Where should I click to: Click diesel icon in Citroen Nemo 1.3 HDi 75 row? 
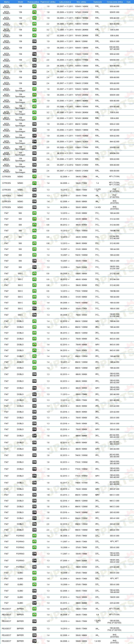pyautogui.click(x=34, y=190)
